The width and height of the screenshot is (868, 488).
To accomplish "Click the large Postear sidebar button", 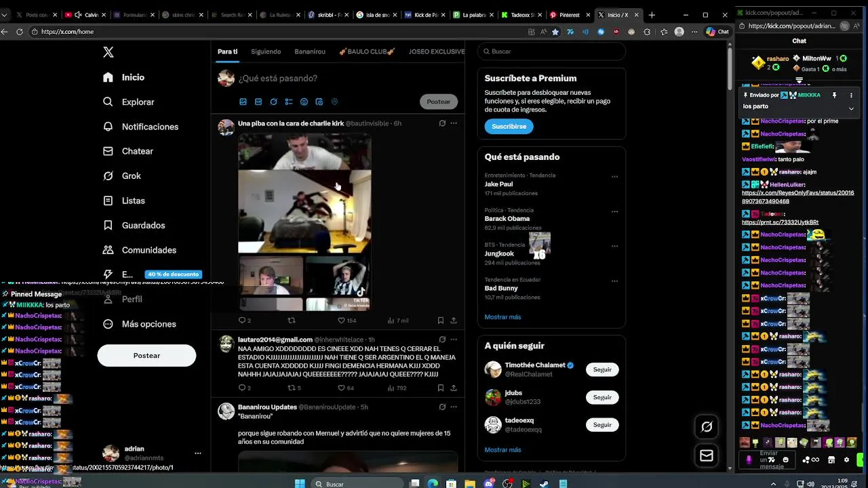I will coord(146,355).
